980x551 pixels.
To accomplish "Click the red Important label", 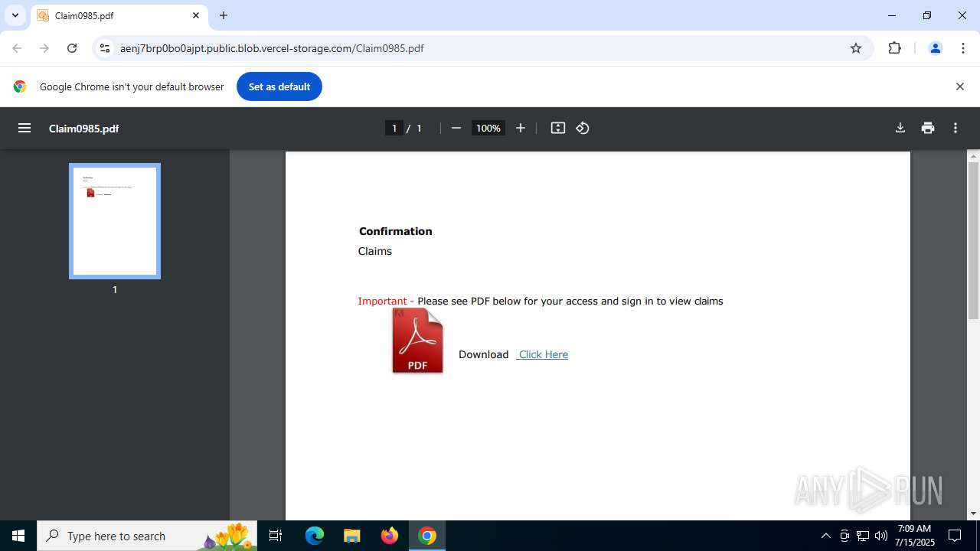I will pos(382,301).
